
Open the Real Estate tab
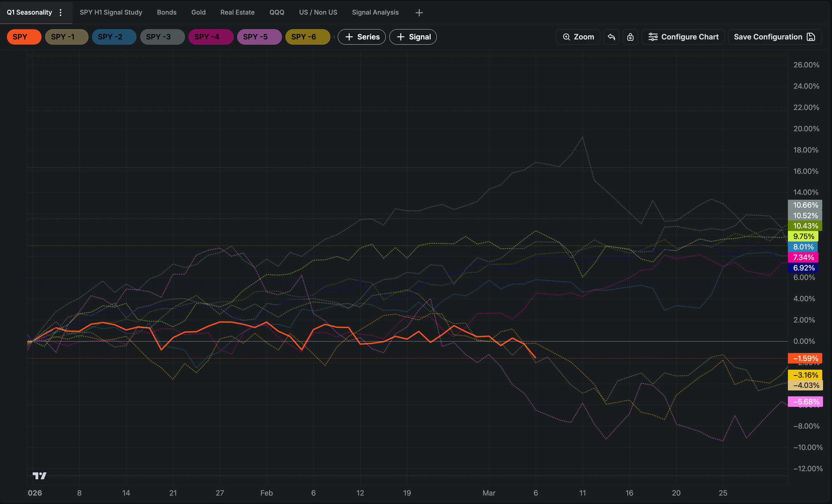coord(237,13)
